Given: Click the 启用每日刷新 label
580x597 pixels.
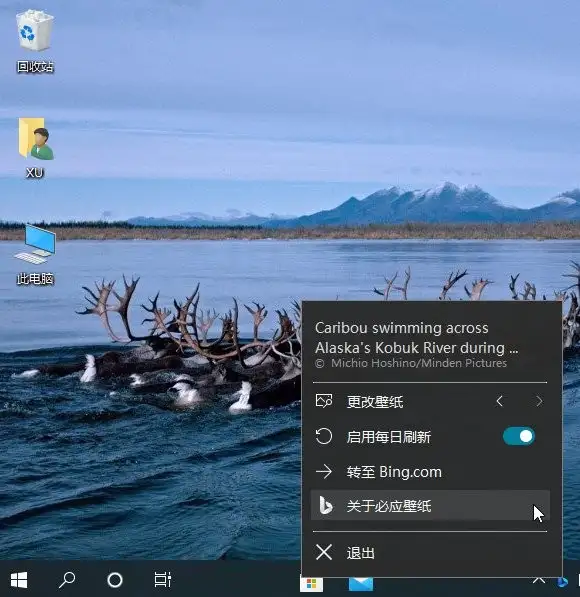Looking at the screenshot, I should click(388, 437).
